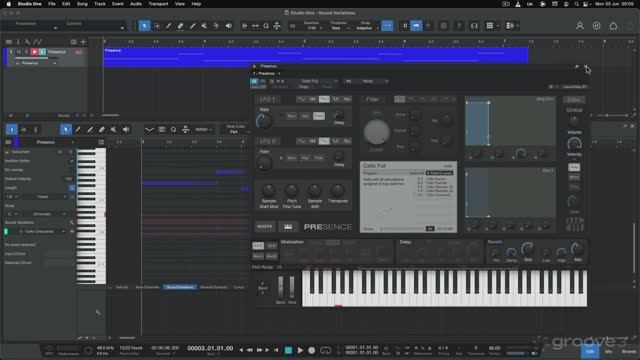Image resolution: width=640 pixels, height=360 pixels.
Task: Select Arrow tool in the note editor toolbar
Action: coord(66,129)
